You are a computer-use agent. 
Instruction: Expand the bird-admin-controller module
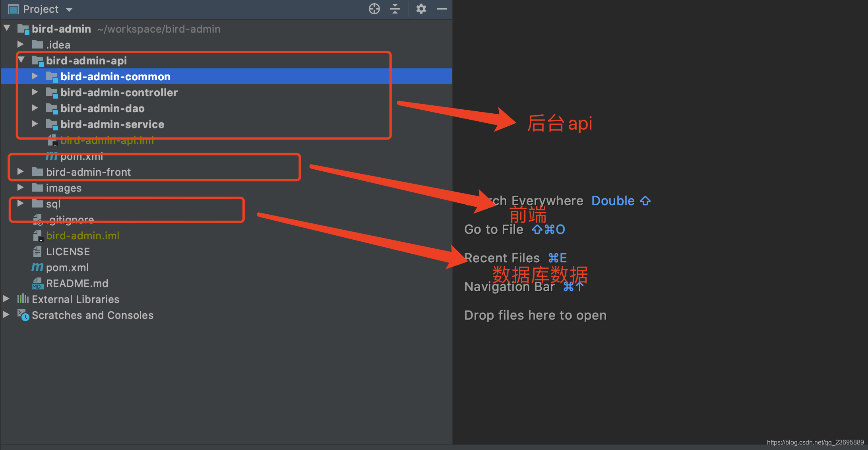click(x=35, y=92)
